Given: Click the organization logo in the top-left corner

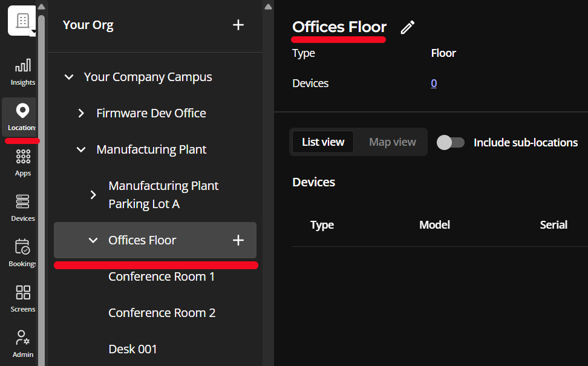Looking at the screenshot, I should coord(21,20).
